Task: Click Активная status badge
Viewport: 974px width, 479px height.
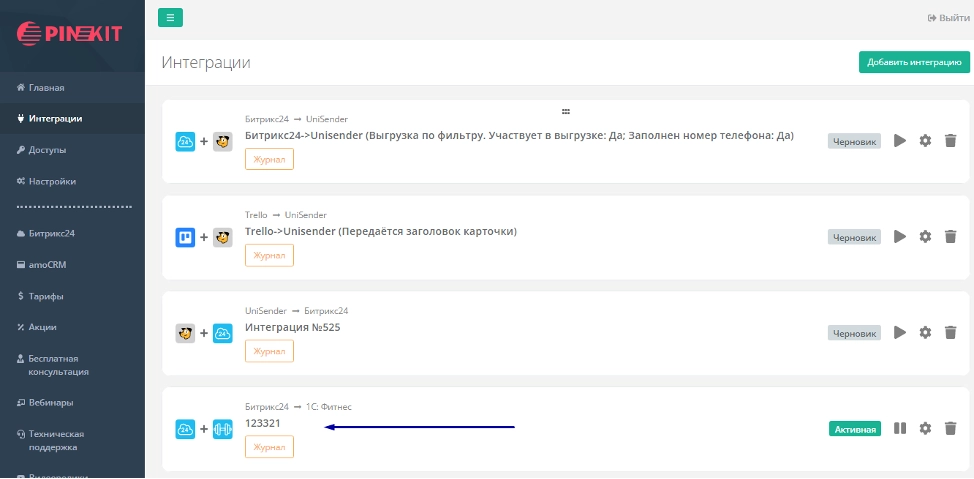Action: coord(855,429)
